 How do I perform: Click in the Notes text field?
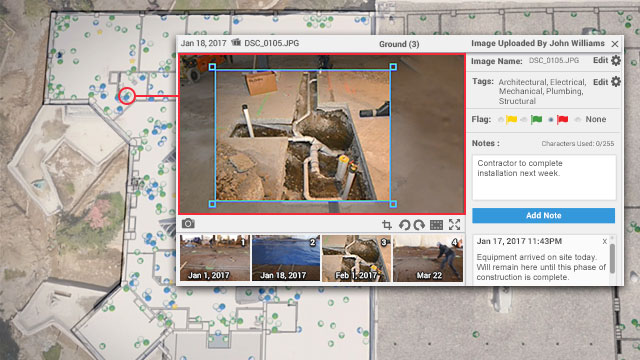pyautogui.click(x=544, y=177)
